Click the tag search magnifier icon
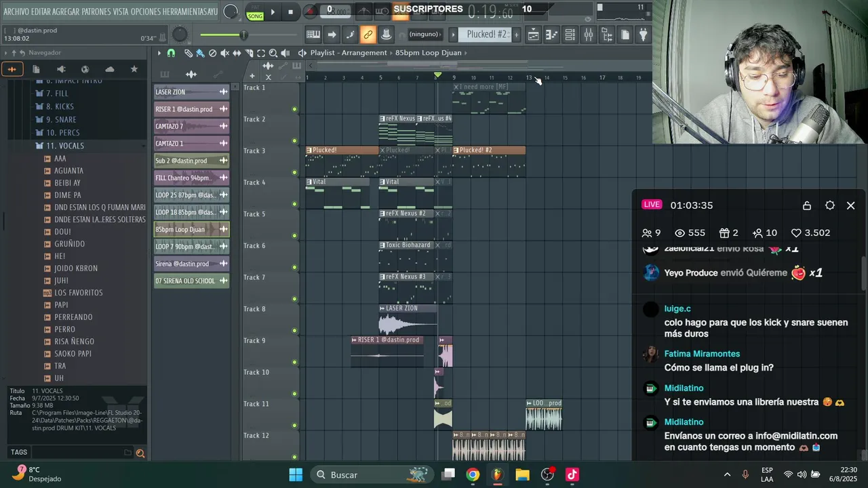 140,453
